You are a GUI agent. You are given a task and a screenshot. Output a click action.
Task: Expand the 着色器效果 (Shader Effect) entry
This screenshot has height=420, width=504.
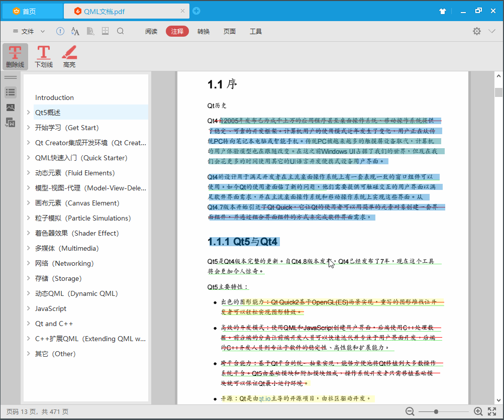[x=29, y=233]
